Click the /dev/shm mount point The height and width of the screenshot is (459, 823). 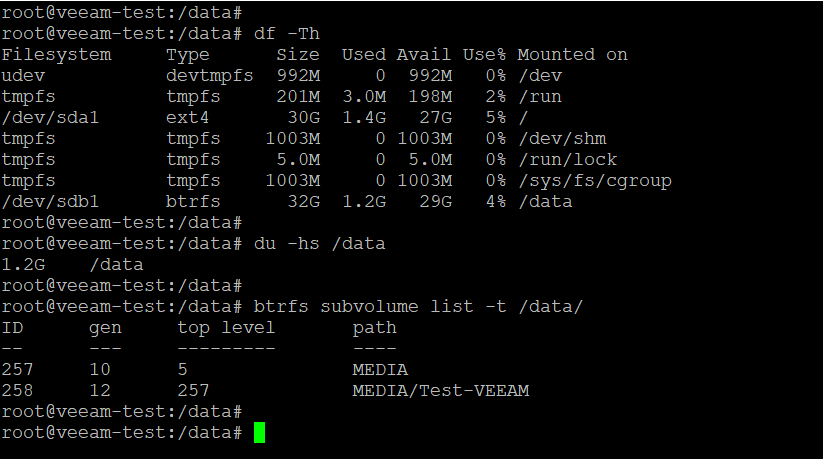coord(562,139)
